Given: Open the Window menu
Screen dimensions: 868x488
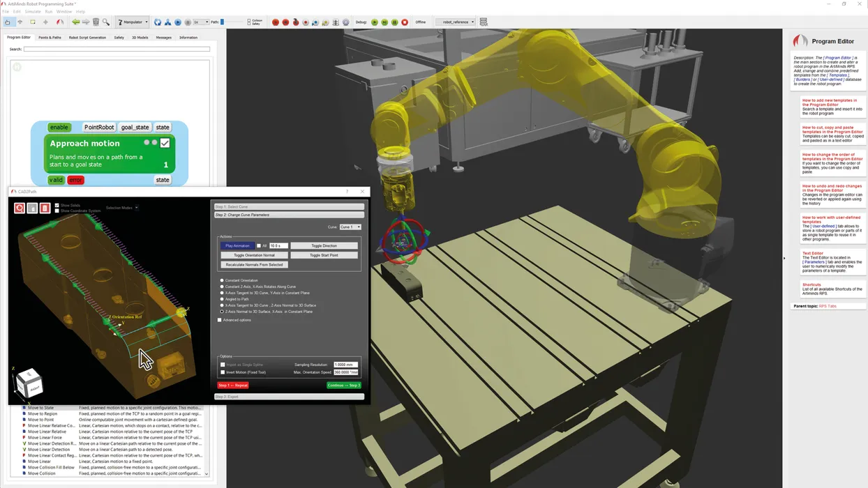Looking at the screenshot, I should [63, 12].
